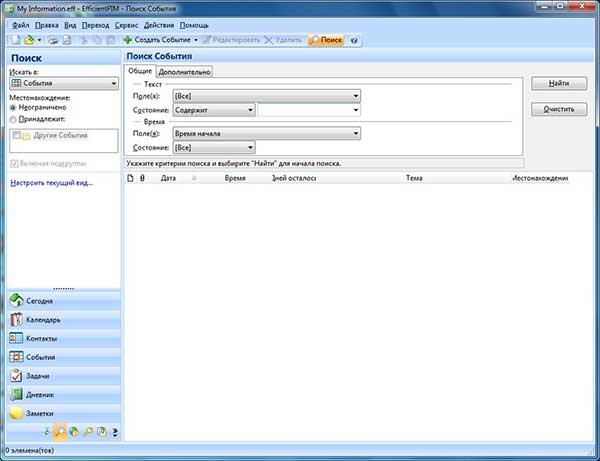Open the Время начала field dropdown
The width and height of the screenshot is (600, 461).
(267, 134)
